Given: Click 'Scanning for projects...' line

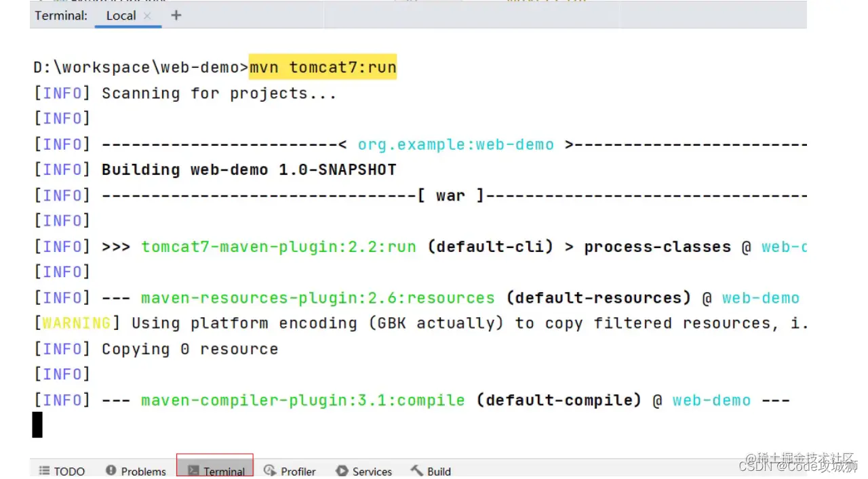Looking at the screenshot, I should click(219, 93).
